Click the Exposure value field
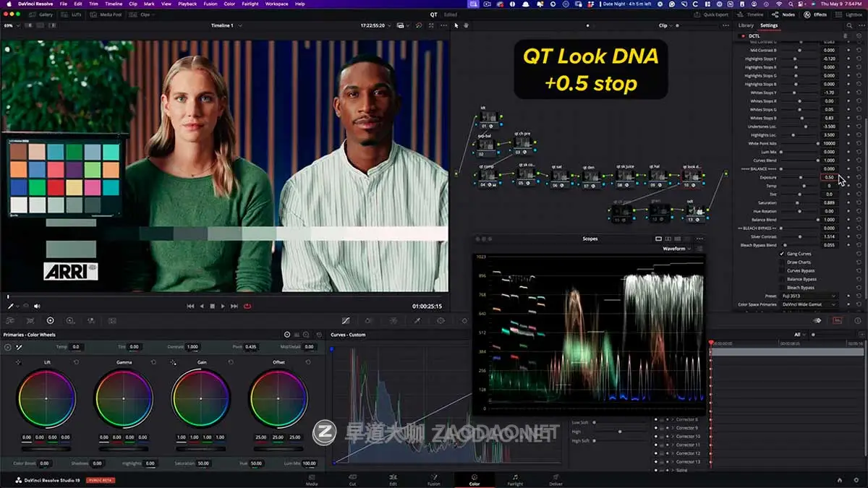This screenshot has height=488, width=868. pyautogui.click(x=829, y=177)
